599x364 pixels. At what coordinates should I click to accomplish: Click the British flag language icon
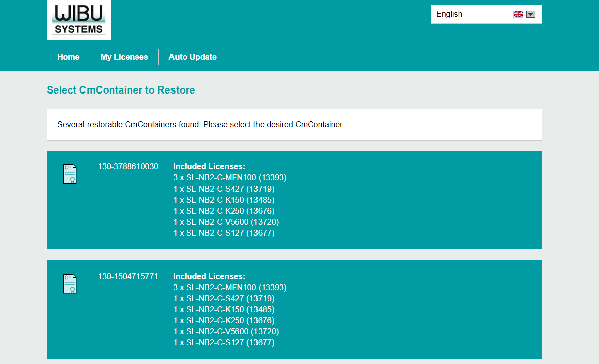pos(518,14)
